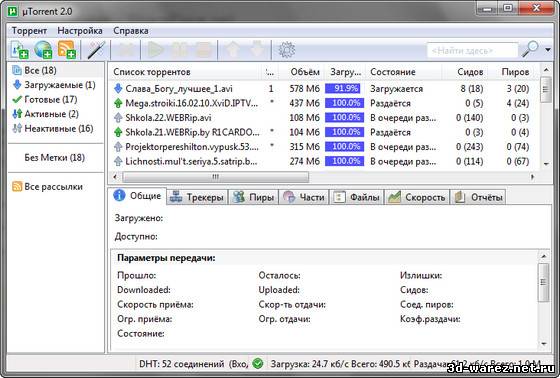Switch to the Скорость tab
Screen dimensions: 560x378
tap(416, 197)
